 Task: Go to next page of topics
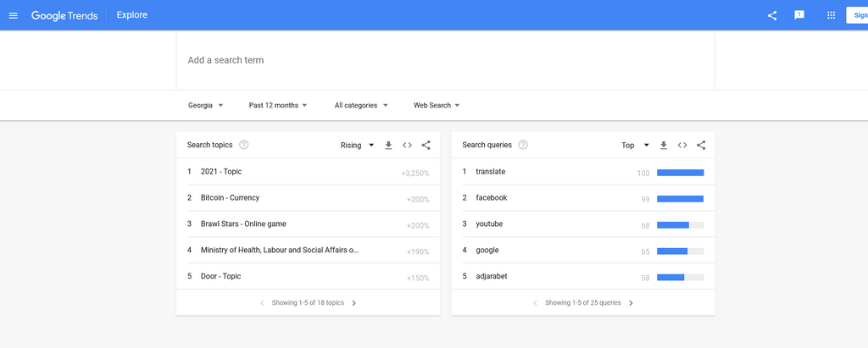pos(354,303)
